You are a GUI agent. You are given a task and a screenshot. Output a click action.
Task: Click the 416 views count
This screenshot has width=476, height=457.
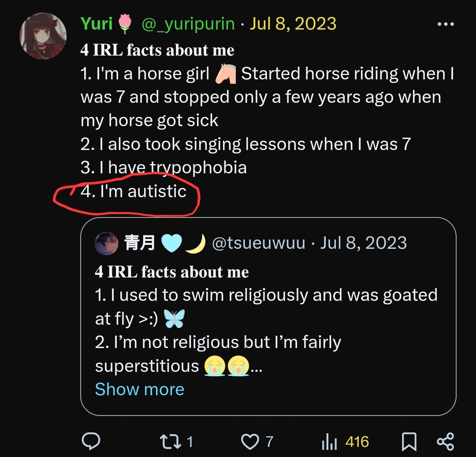point(357,442)
